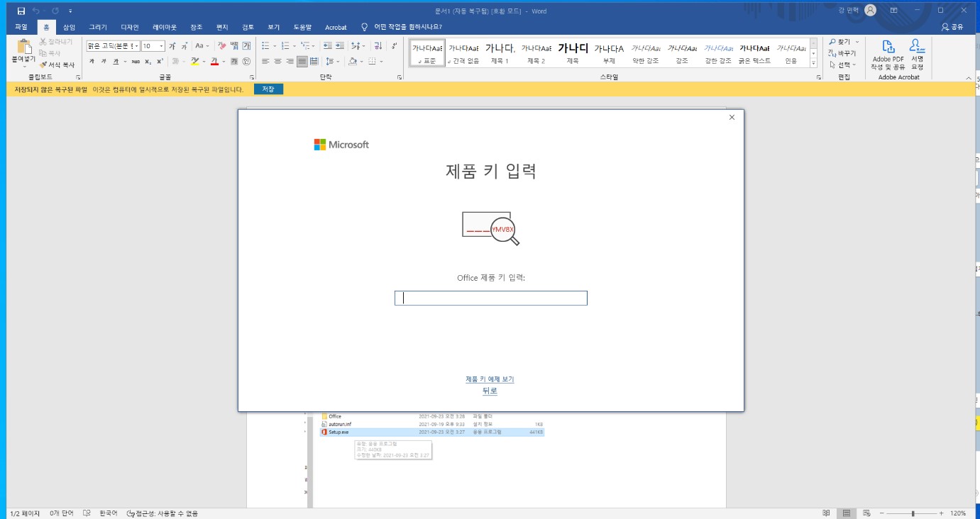This screenshot has height=519, width=980.
Task: Open the Select (선택) dropdown
Action: coord(843,65)
